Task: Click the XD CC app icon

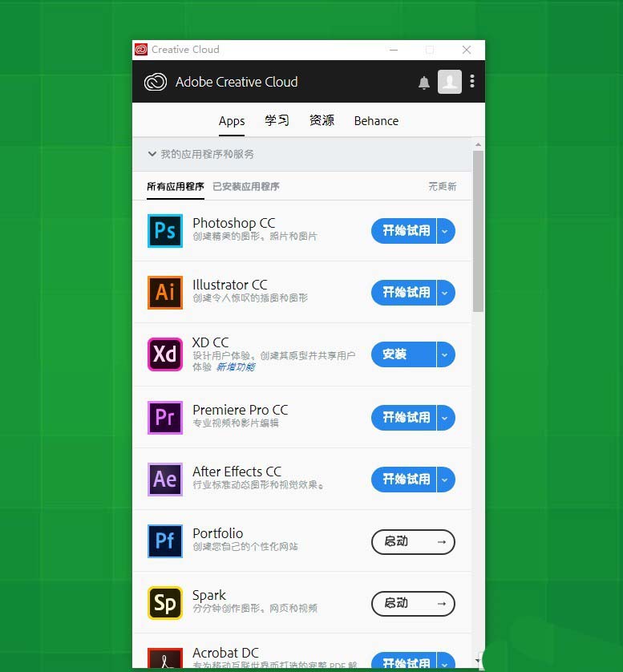Action: tap(165, 354)
